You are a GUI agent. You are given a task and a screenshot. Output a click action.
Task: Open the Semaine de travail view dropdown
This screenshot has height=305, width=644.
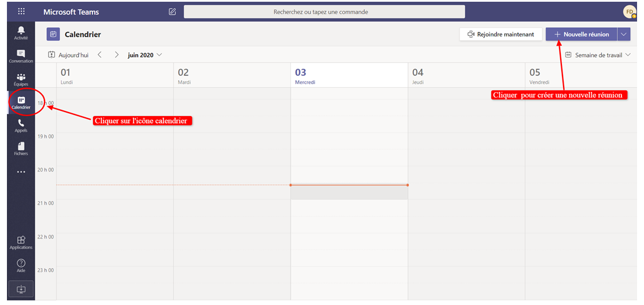(597, 55)
